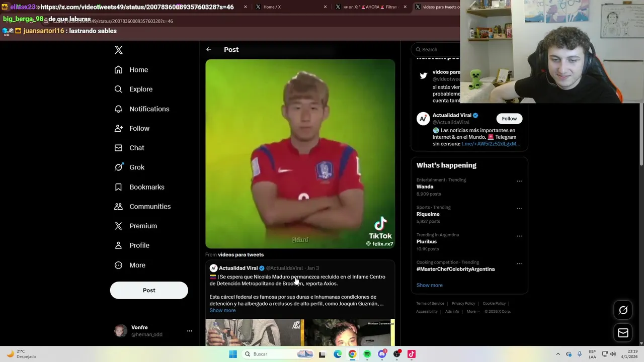
Task: Open Terms of Service footer link
Action: point(430,304)
